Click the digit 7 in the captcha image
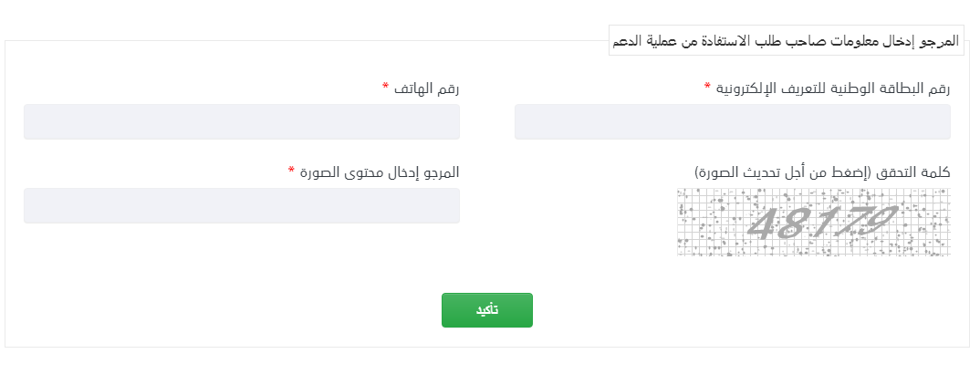 tap(847, 222)
